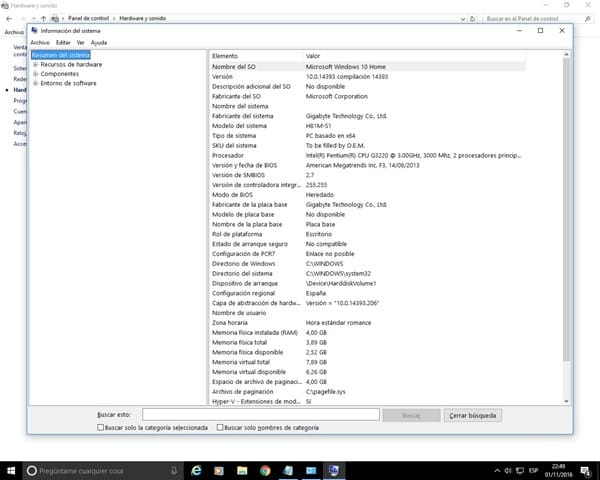Select the System Information taskbar icon

[x=334, y=470]
